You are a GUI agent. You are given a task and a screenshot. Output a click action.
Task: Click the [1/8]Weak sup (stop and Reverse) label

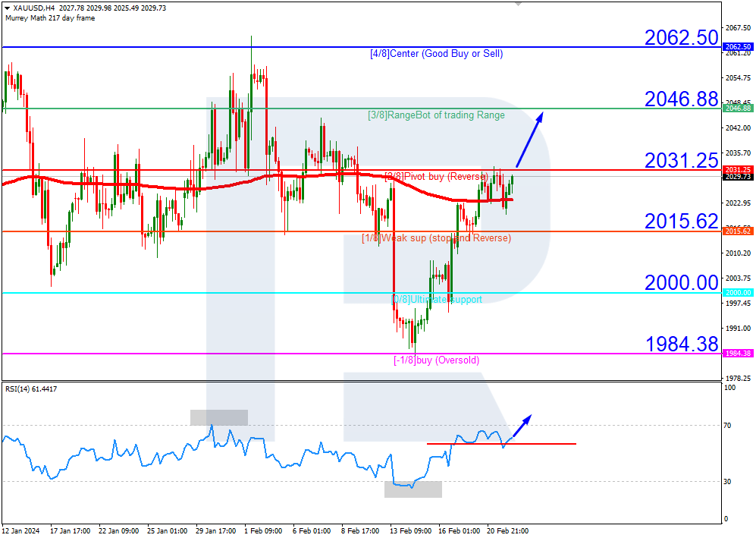coord(438,238)
